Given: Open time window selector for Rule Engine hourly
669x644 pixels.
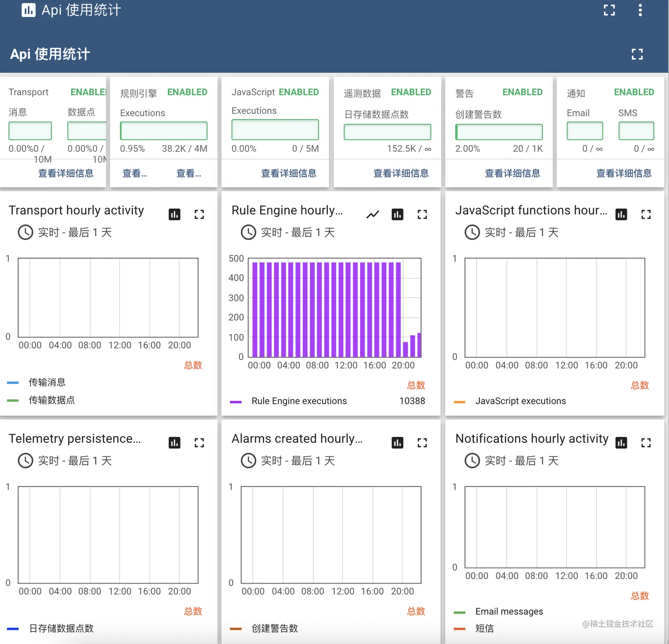Looking at the screenshot, I should pos(288,232).
